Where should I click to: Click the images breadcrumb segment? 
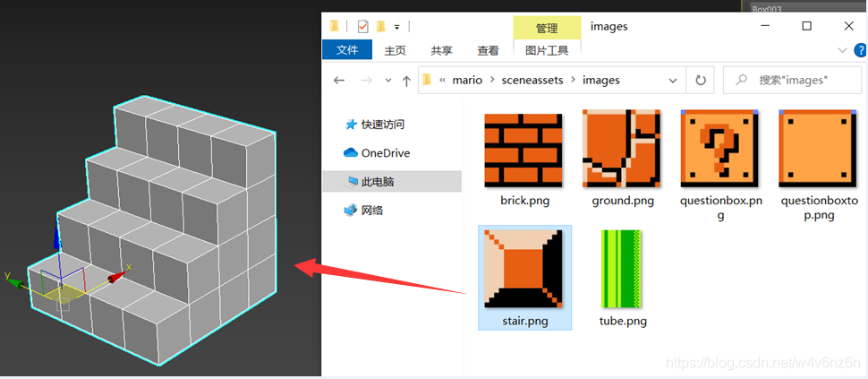[601, 81]
